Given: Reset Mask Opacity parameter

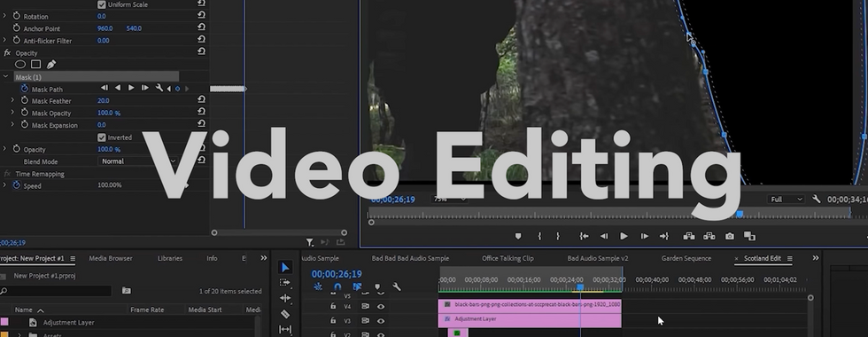Looking at the screenshot, I should click(x=201, y=113).
